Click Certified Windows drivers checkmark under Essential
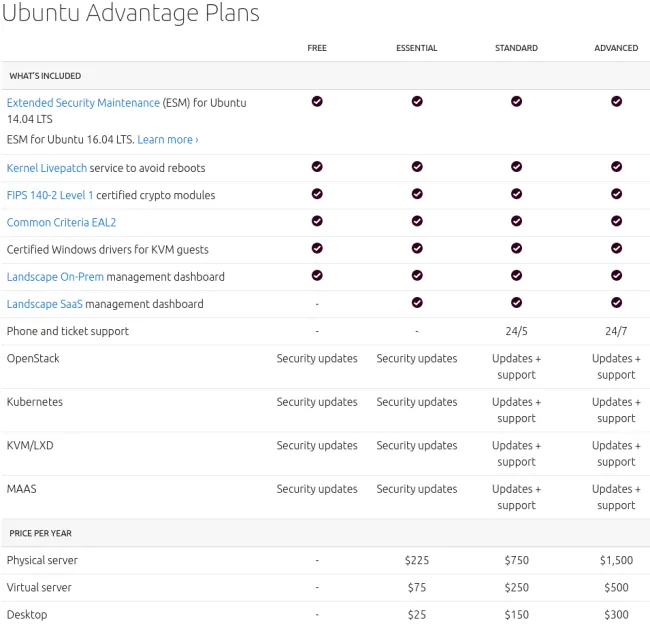Viewport: 650px width, 624px height. [417, 248]
